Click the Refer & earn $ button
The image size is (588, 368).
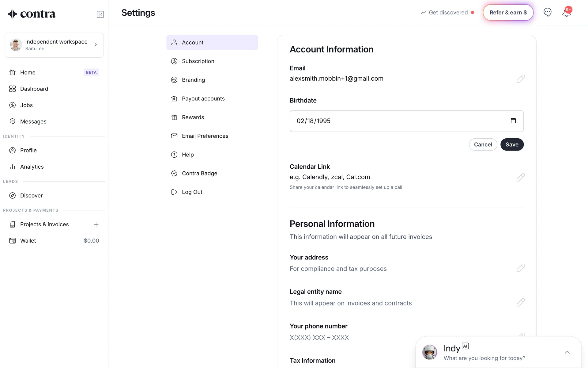pyautogui.click(x=508, y=13)
